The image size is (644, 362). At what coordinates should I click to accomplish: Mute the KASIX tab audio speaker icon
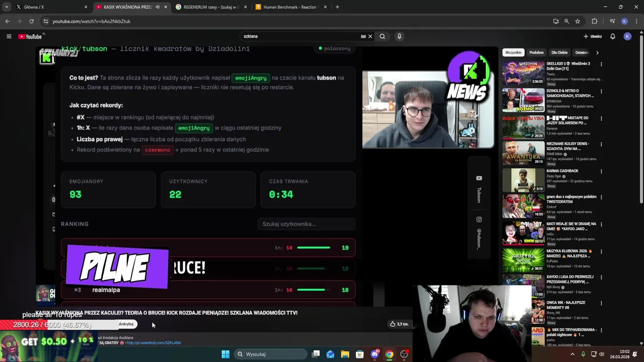(157, 7)
